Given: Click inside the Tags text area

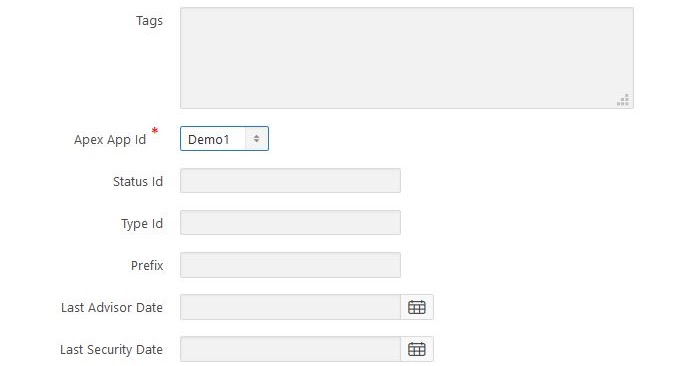Looking at the screenshot, I should 407,58.
